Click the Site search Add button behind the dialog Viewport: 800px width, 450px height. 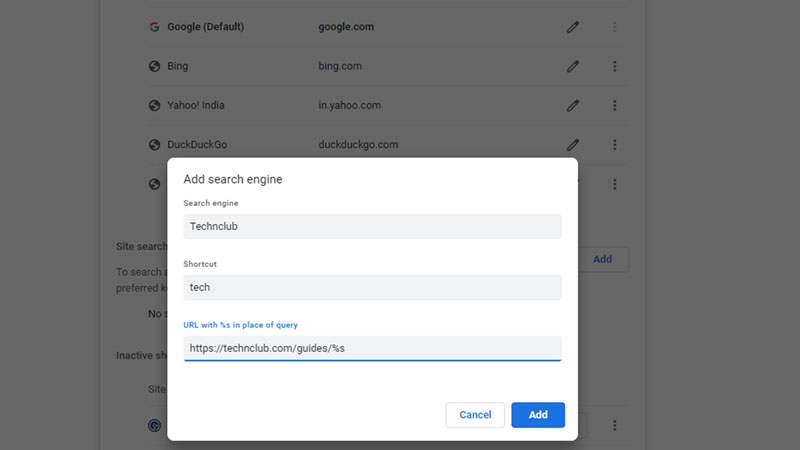click(x=603, y=259)
